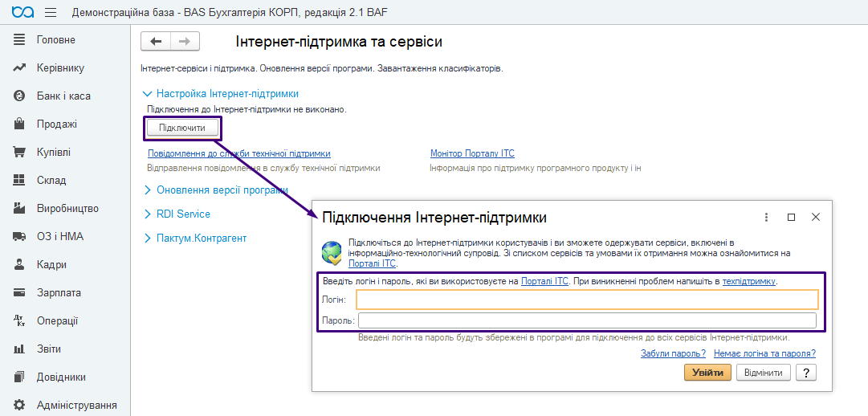Viewport: 868px width, 416px height.
Task: Close the Підключення Інтернет-підтримки dialog
Action: 816,217
